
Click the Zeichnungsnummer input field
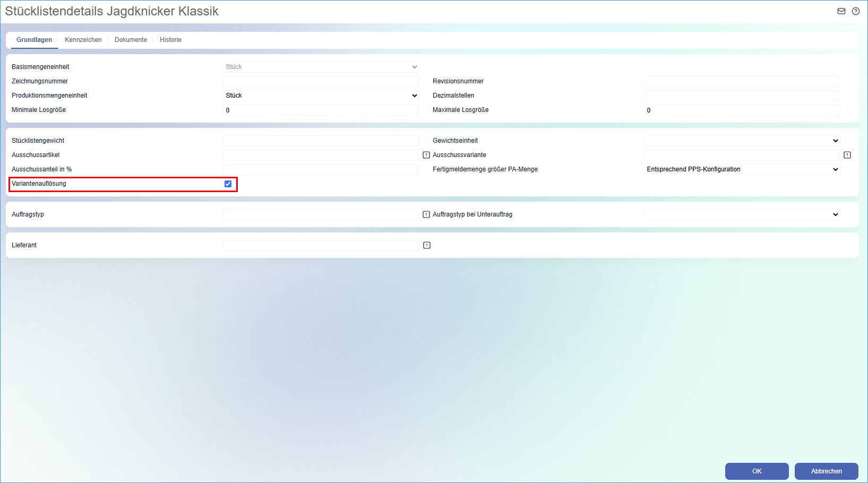coord(321,81)
